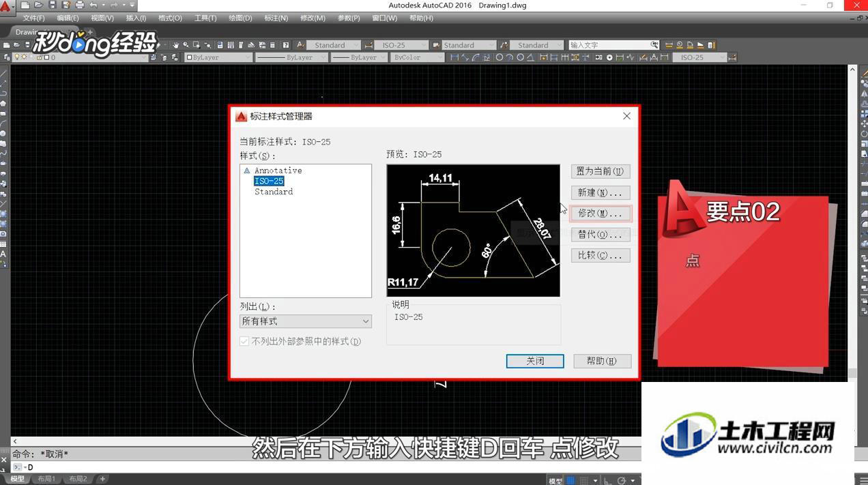
Task: Add new layout with plus tab button
Action: click(102, 479)
